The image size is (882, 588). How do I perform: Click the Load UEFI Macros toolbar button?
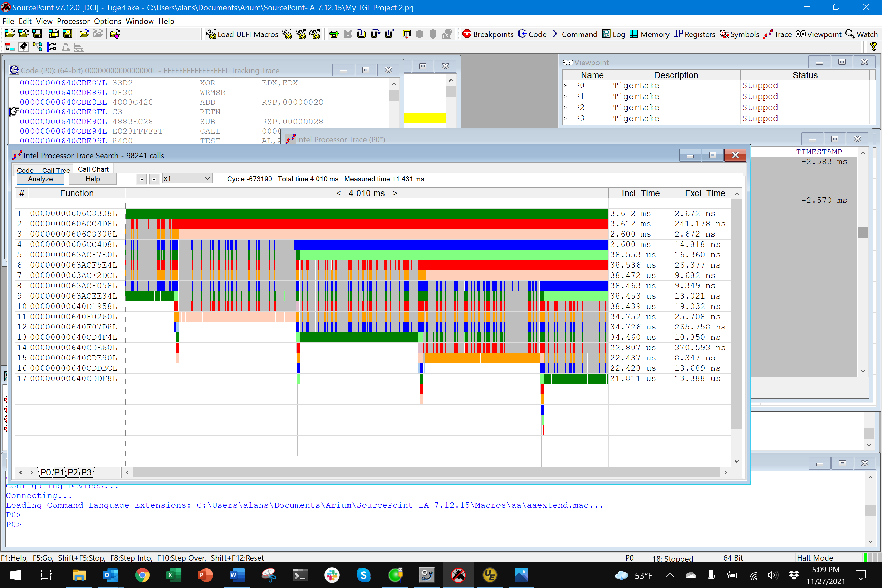coord(242,34)
